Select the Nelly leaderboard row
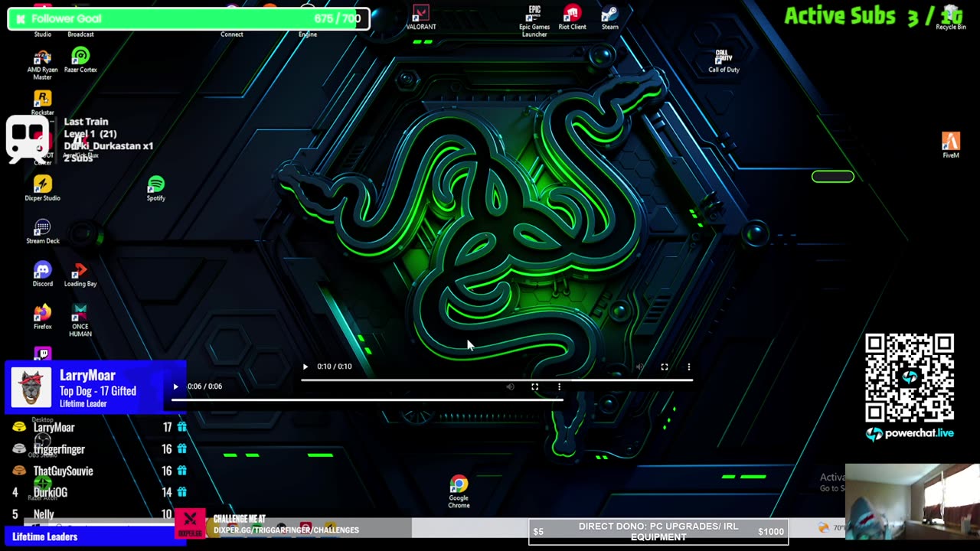The image size is (980, 551). point(99,514)
